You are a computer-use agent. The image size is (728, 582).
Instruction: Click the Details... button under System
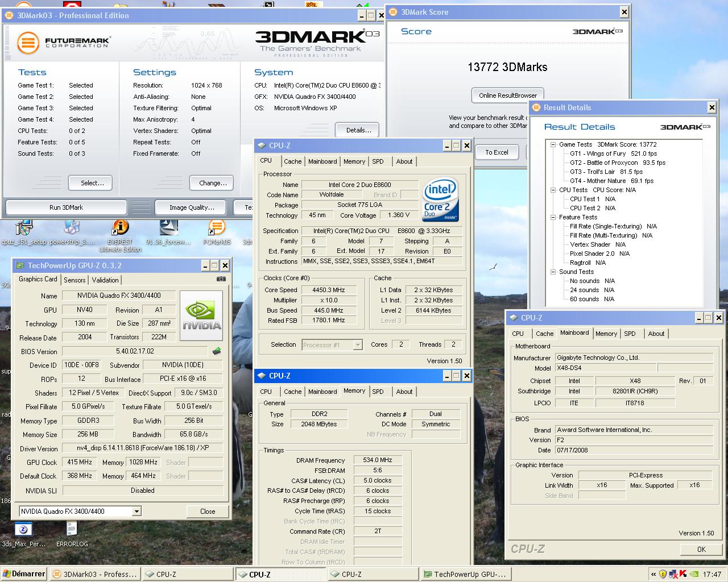click(x=358, y=130)
